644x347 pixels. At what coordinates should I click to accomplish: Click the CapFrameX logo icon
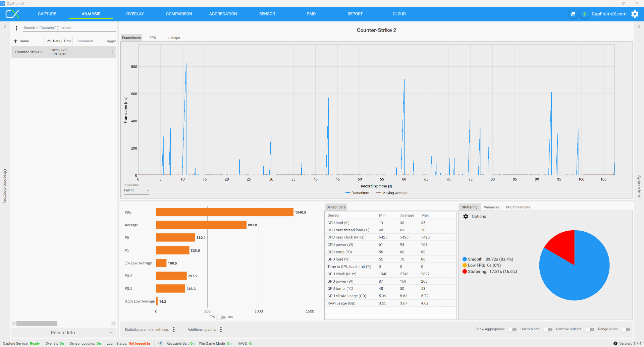click(x=12, y=14)
